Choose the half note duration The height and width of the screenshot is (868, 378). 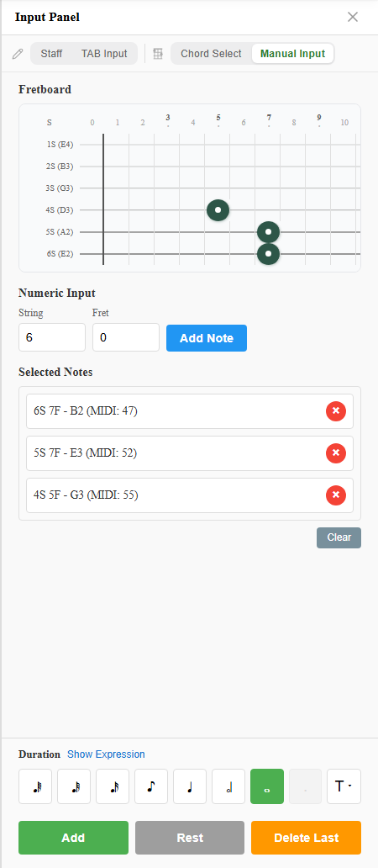point(228,786)
